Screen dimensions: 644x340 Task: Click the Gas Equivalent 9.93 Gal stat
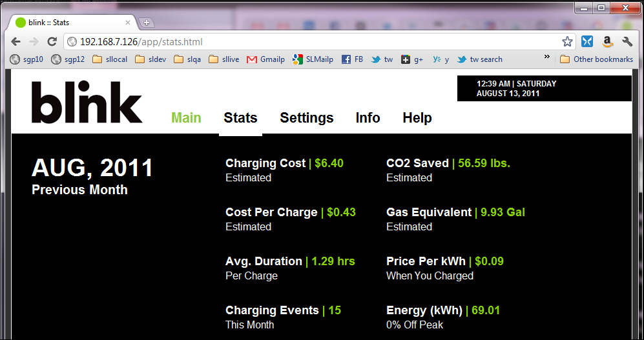(x=455, y=212)
